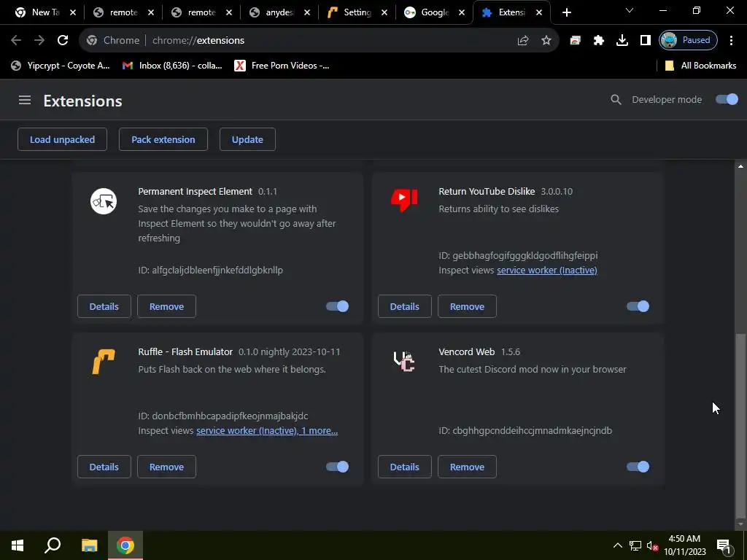Open Chrome downloads from the toolbar
The image size is (747, 560).
pos(622,41)
